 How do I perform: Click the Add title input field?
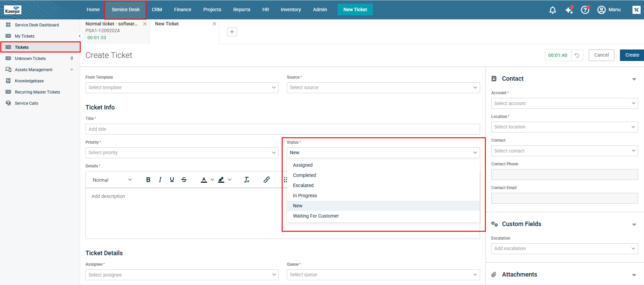[282, 129]
